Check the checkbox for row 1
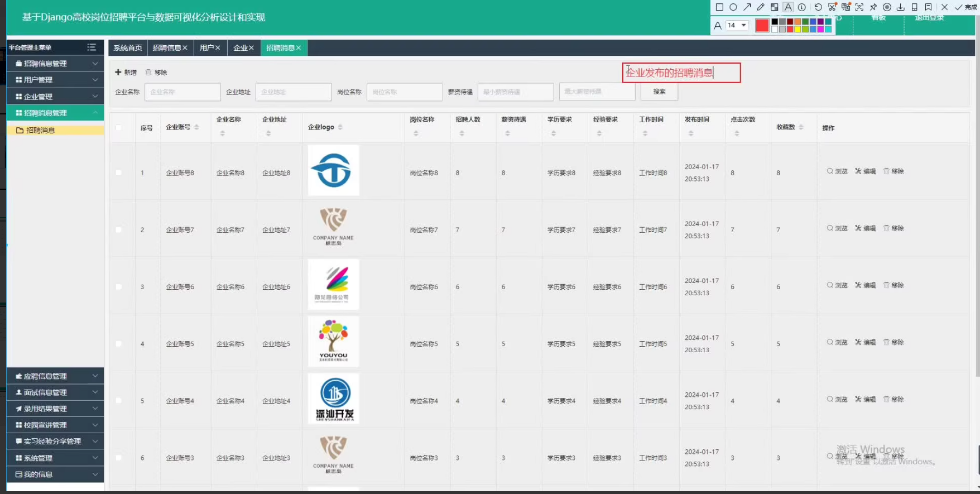Screen dimensions: 980x494 pyautogui.click(x=118, y=172)
